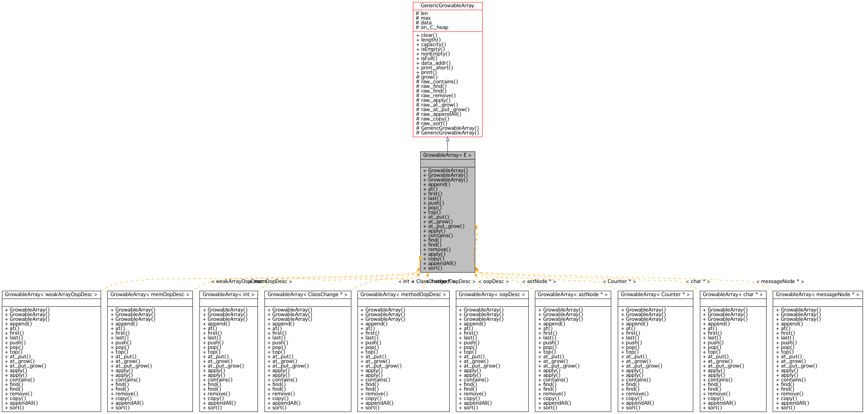The height and width of the screenshot is (414, 868).
Task: Select '# len' attribute in GenericGrowableArray
Action: [x=422, y=13]
